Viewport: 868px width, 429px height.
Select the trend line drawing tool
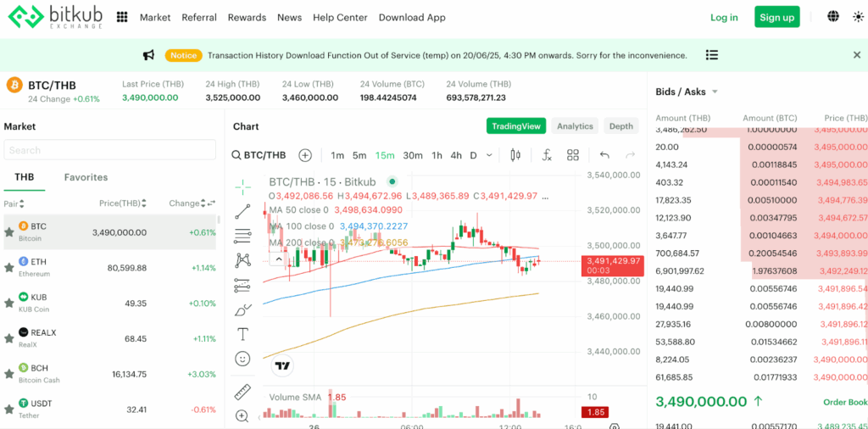pos(242,211)
